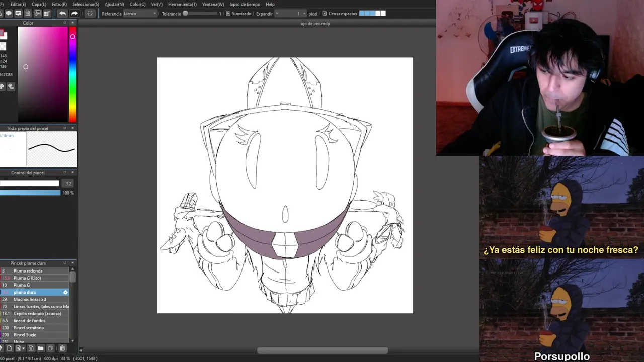Close the Color panel

72,23
